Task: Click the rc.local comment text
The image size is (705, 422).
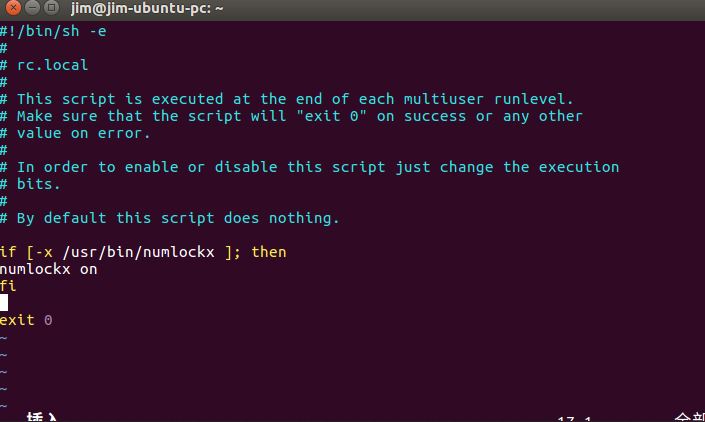Action: (52, 65)
